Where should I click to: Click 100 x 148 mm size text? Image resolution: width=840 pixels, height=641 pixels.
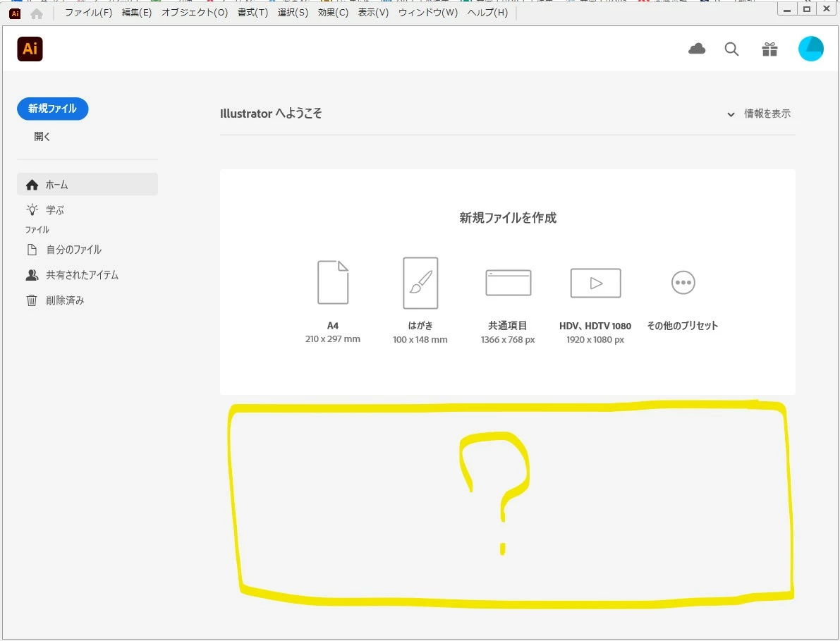420,339
